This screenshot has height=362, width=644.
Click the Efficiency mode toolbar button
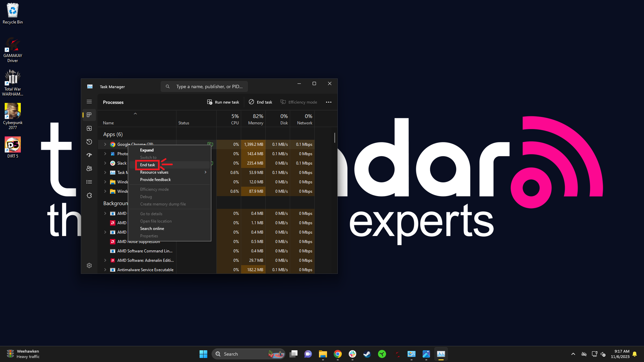(299, 102)
